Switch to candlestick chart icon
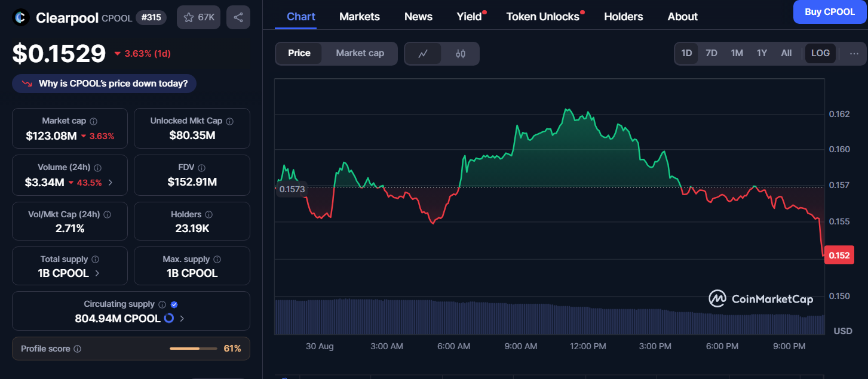 point(460,53)
